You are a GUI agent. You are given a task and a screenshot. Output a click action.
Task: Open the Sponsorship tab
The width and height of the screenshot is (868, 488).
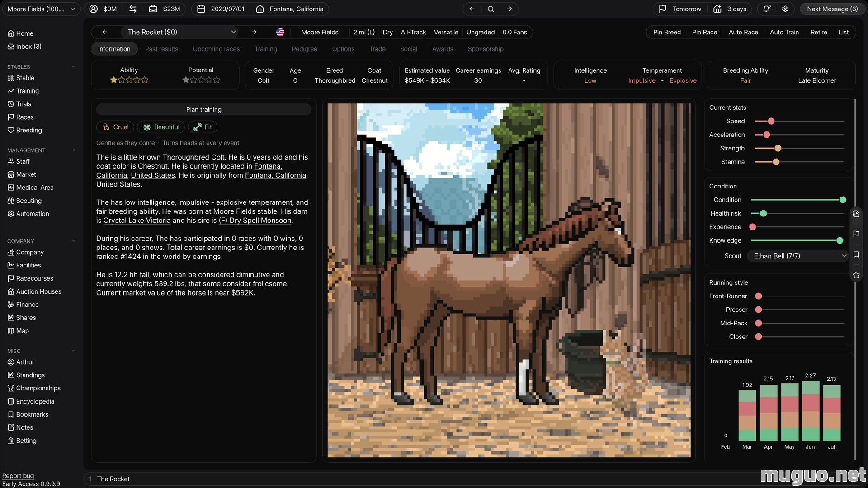[x=486, y=49]
